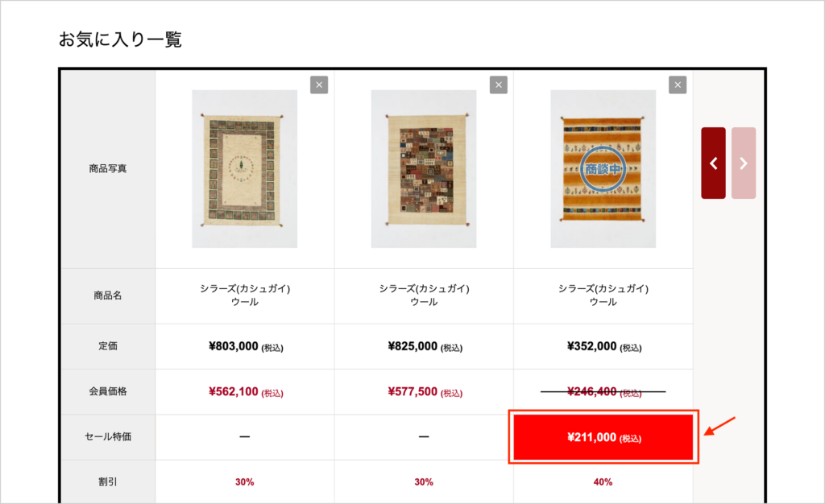The height and width of the screenshot is (504, 825).
Task: Click the pink next arrow
Action: pos(744,163)
